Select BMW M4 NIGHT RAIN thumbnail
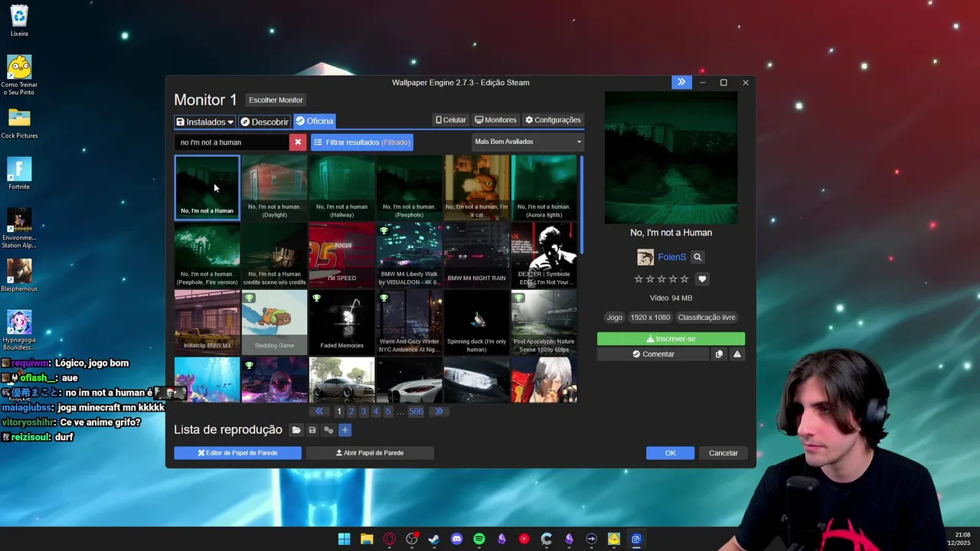Screen dimensions: 980x551 pos(476,255)
